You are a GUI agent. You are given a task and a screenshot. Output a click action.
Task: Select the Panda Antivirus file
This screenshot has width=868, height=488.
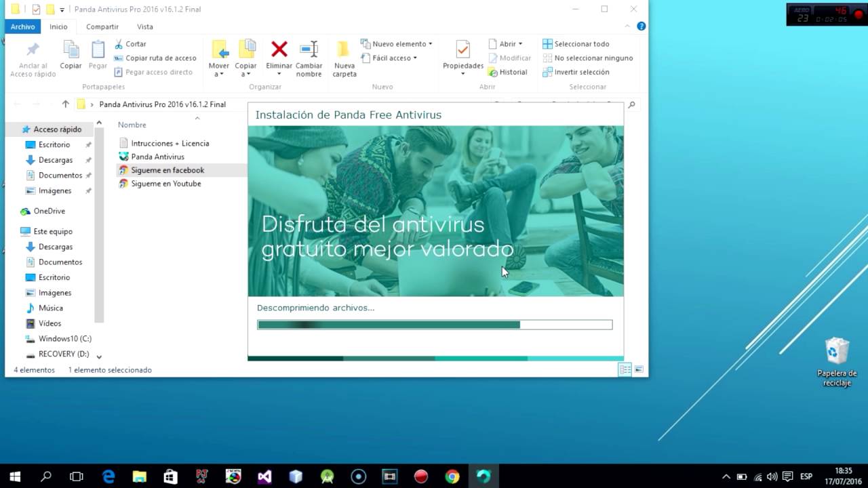[151, 157]
